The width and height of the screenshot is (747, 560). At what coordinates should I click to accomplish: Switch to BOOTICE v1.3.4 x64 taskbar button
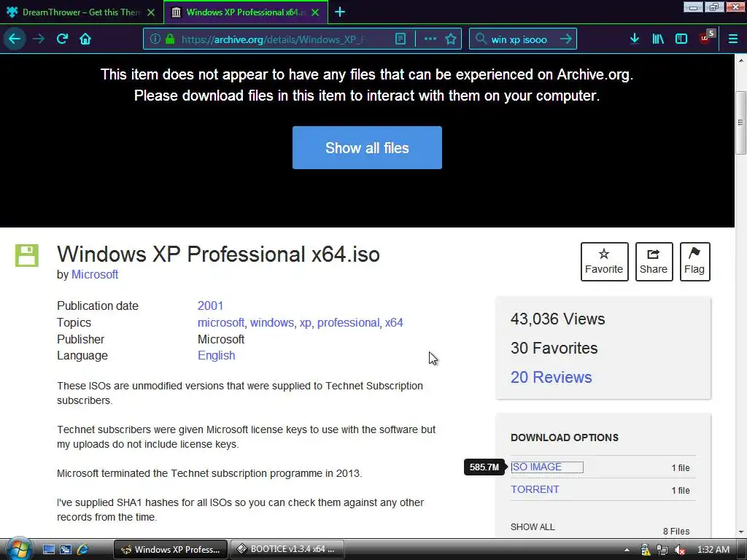[287, 550]
